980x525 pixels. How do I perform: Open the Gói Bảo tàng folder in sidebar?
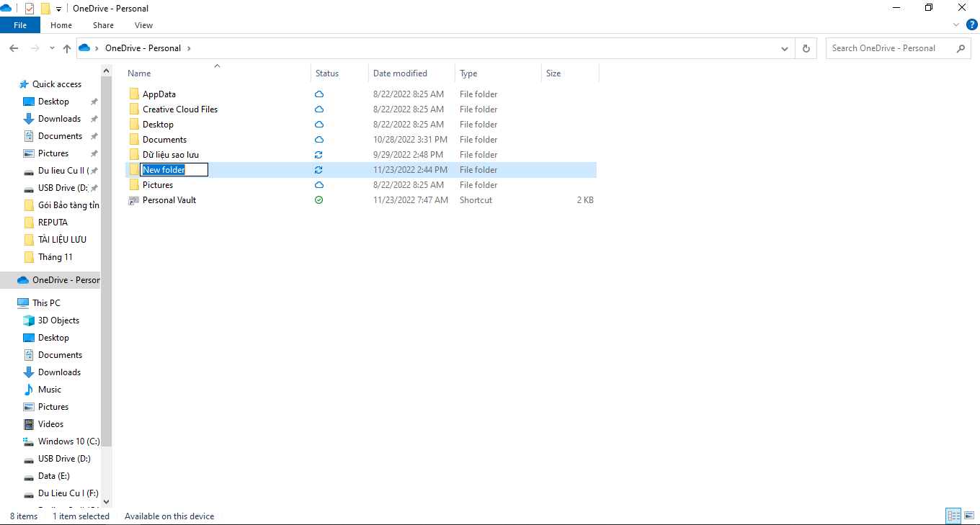click(x=68, y=205)
